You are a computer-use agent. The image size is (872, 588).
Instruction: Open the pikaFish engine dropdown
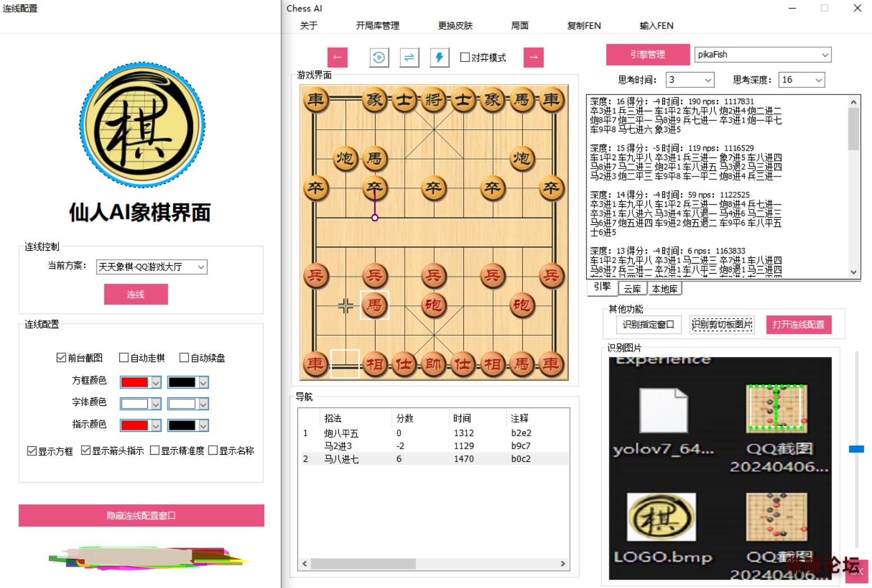(x=763, y=55)
